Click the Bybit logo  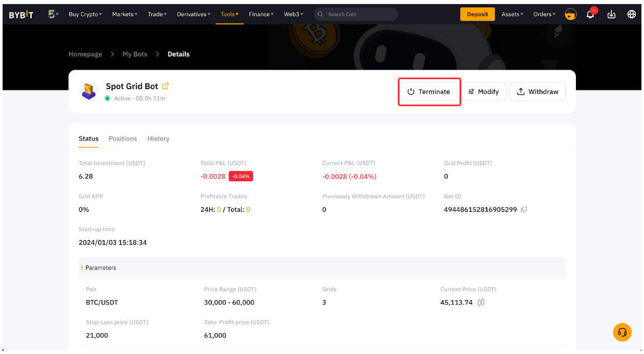[x=21, y=14]
